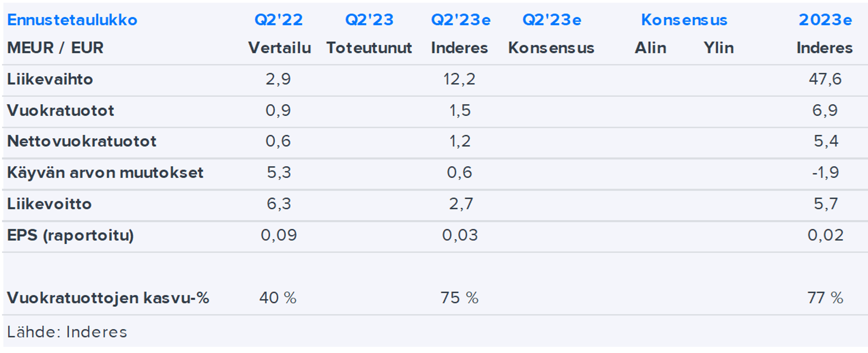Select the Vuokratuottojen kasvu-% row label
The width and height of the screenshot is (868, 353).
tap(108, 298)
